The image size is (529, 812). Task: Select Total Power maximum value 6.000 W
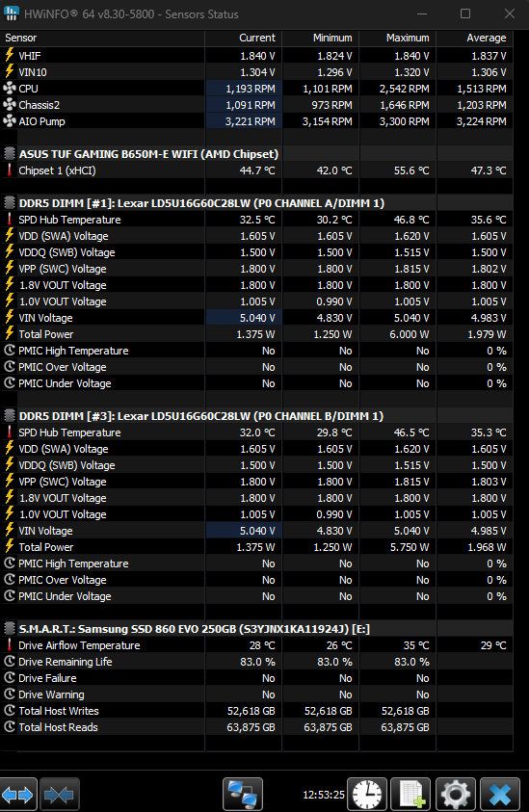(x=410, y=334)
